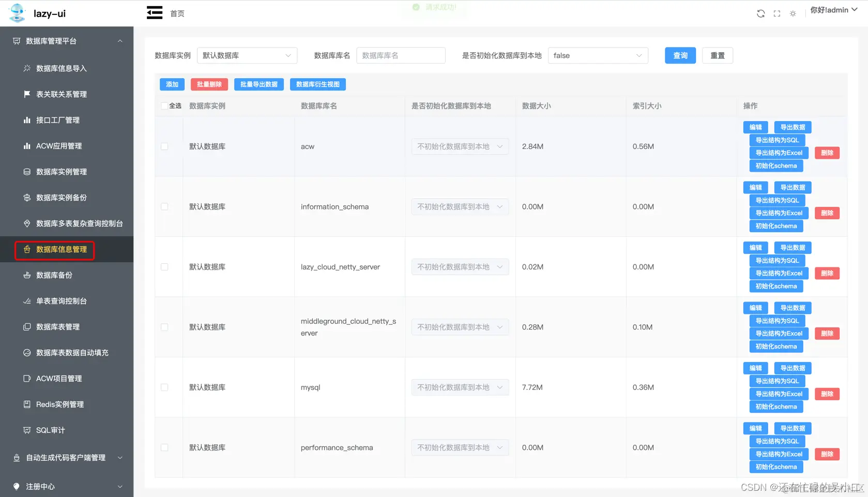Click the database icon beside 数据库实例管理
The image size is (868, 497).
(27, 172)
